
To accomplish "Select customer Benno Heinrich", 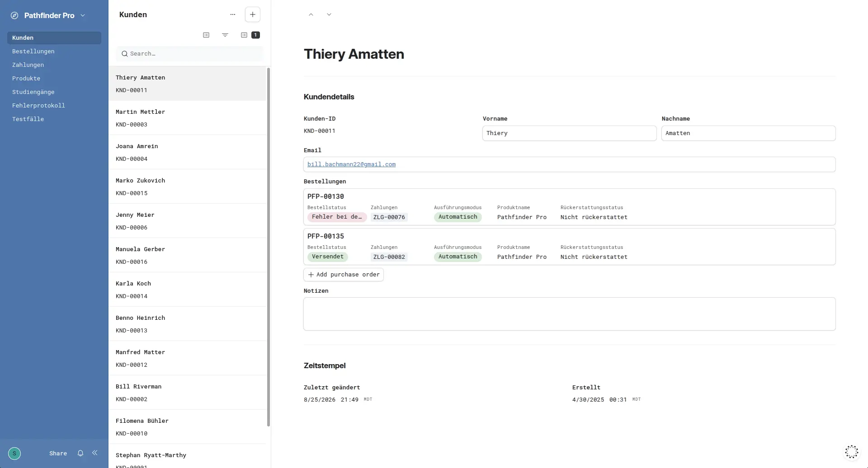I will click(x=187, y=324).
